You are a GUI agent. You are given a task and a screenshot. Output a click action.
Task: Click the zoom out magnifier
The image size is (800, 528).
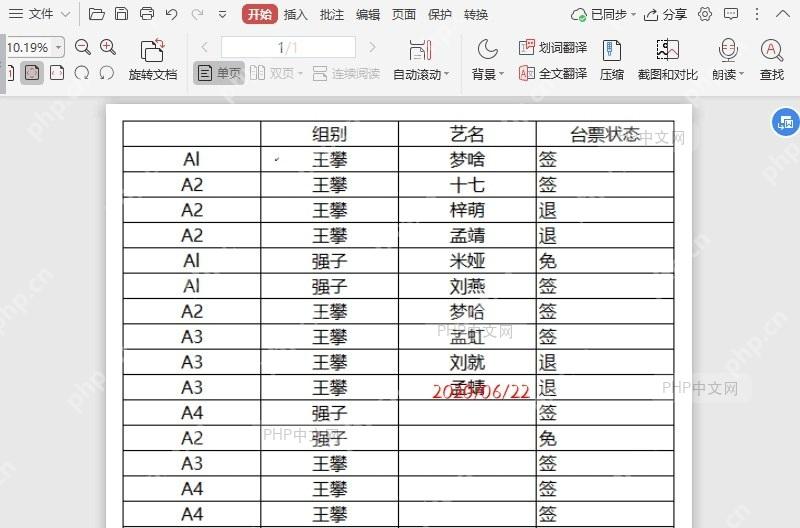[x=82, y=47]
